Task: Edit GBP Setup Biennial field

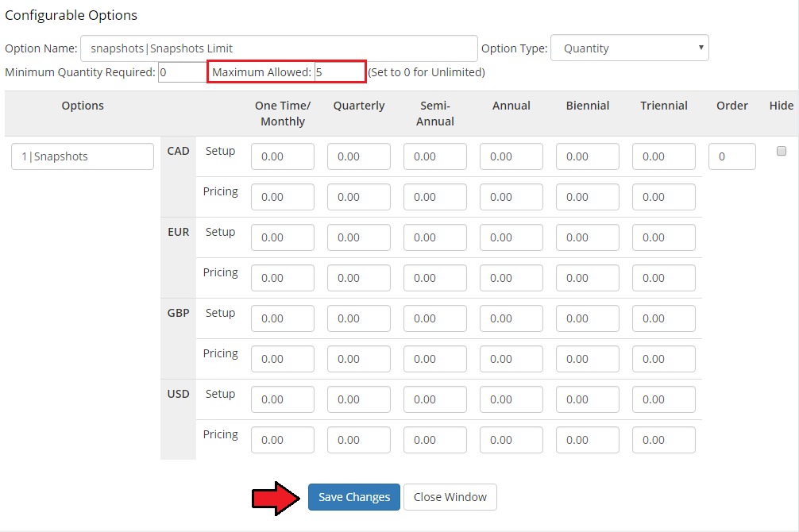Action: click(588, 318)
